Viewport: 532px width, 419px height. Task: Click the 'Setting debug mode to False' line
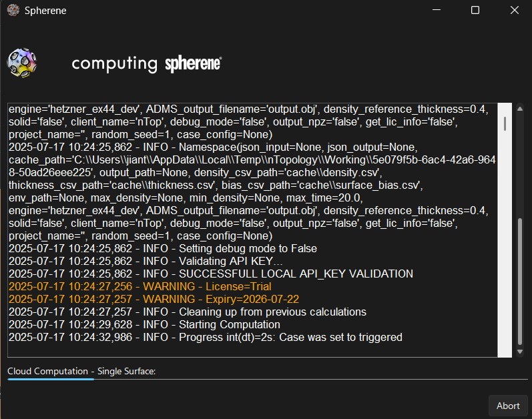click(162, 248)
